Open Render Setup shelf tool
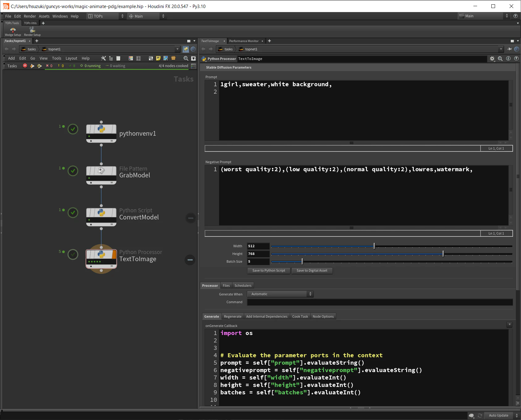 tap(32, 31)
